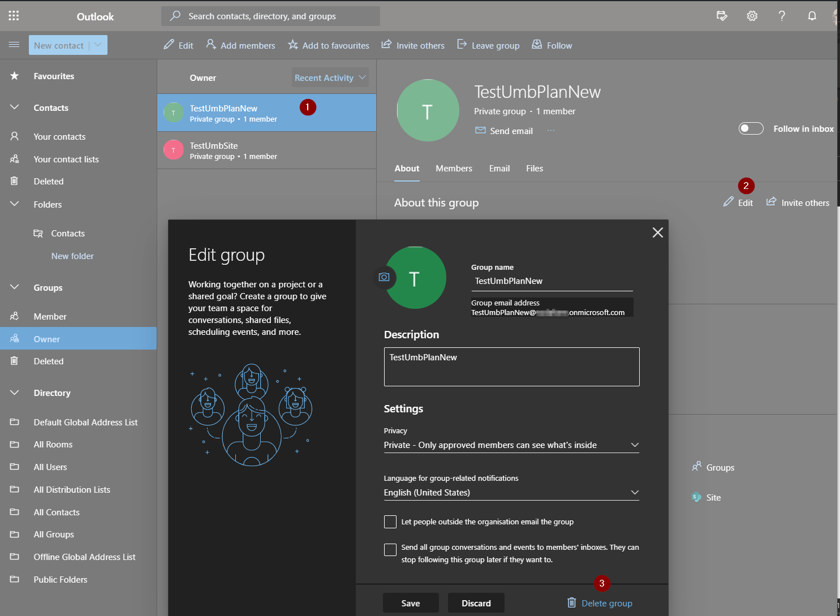Viewport: 840px width, 616px height.
Task: Click the Leave group icon
Action: tap(463, 45)
